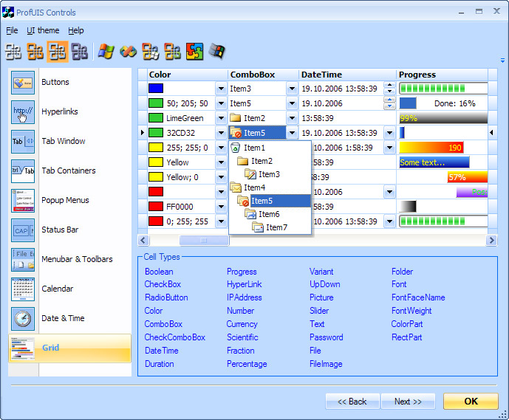This screenshot has height=420, width=509.
Task: Apply the Windows XP flag theme icon
Action: point(106,51)
